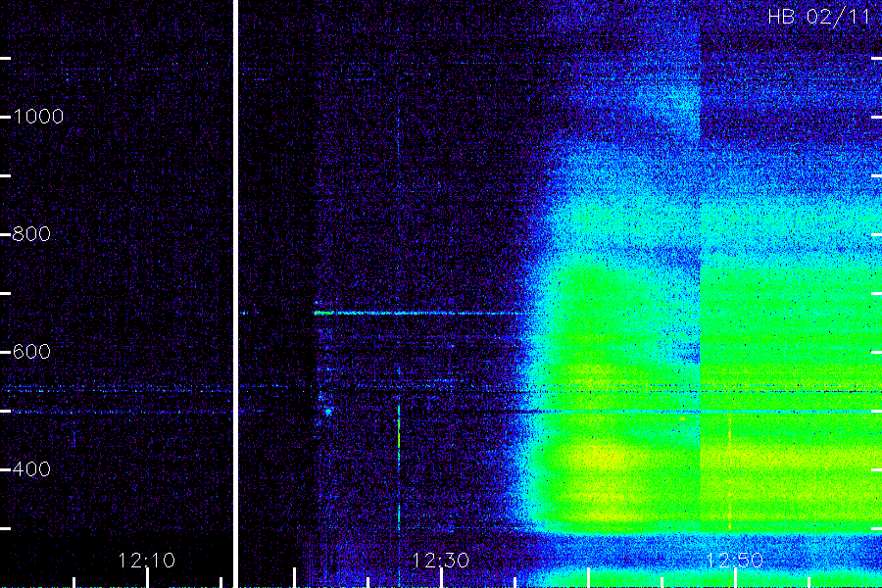The image size is (882, 588).
Task: Click the 12:10 time axis label
Action: pyautogui.click(x=147, y=561)
